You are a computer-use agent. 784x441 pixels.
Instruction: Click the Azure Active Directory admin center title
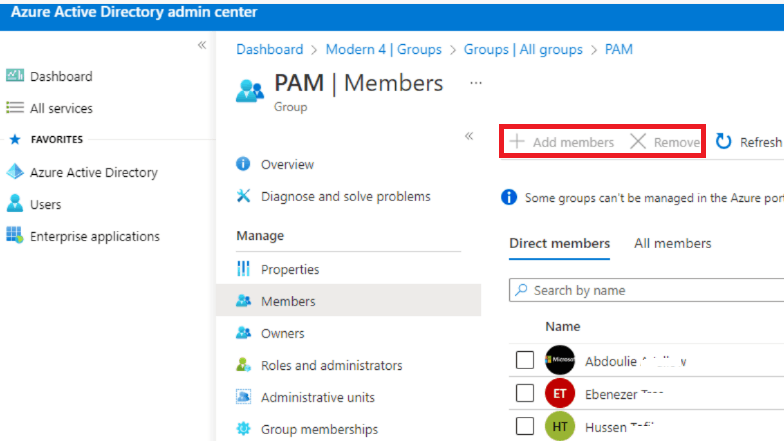[x=134, y=12]
